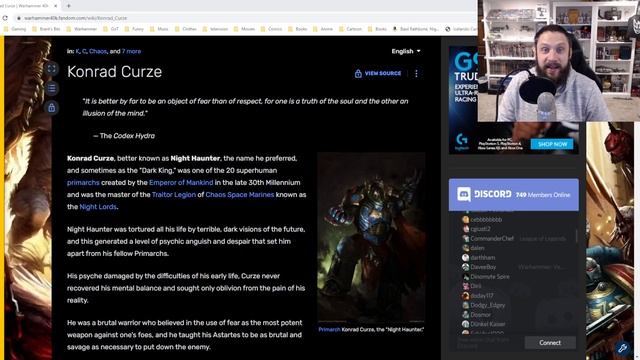Image resolution: width=640 pixels, height=360 pixels.
Task: Open the Music bookmark folder
Action: [x=159, y=29]
